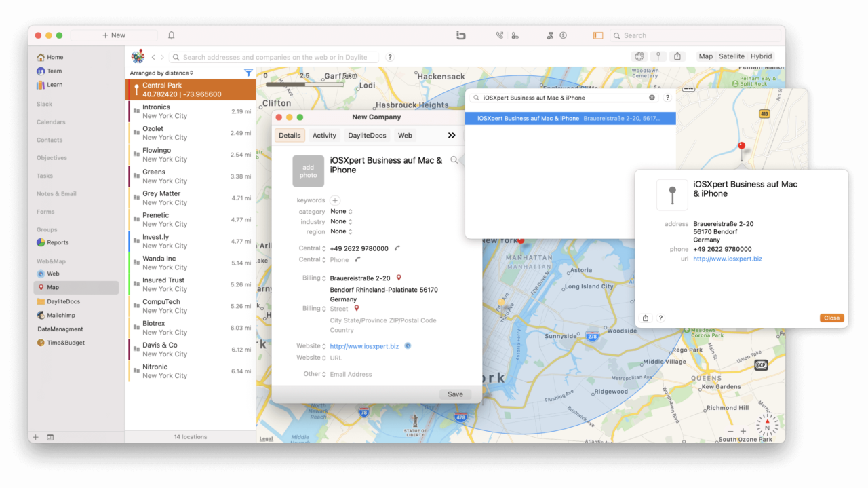
Task: Click the Save button in New Company
Action: pos(454,394)
